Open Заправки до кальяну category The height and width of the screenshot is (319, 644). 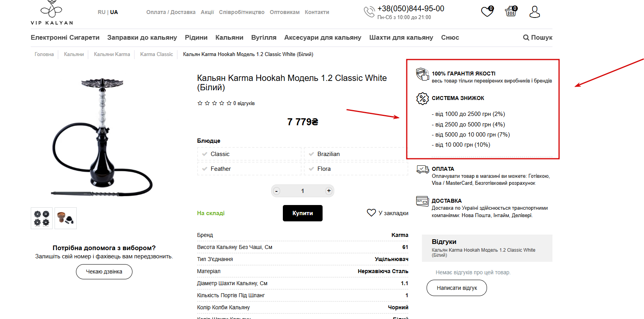(142, 37)
